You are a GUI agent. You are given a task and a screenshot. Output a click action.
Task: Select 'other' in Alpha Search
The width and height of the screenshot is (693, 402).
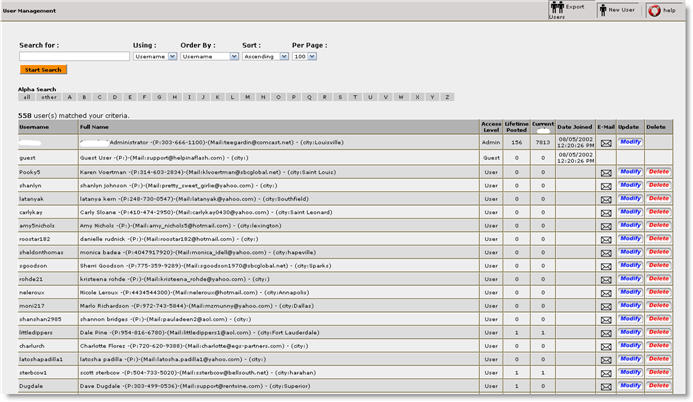coord(49,97)
